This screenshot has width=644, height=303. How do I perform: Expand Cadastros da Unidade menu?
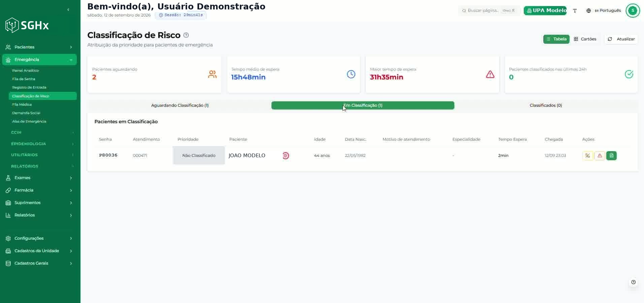[x=39, y=251]
